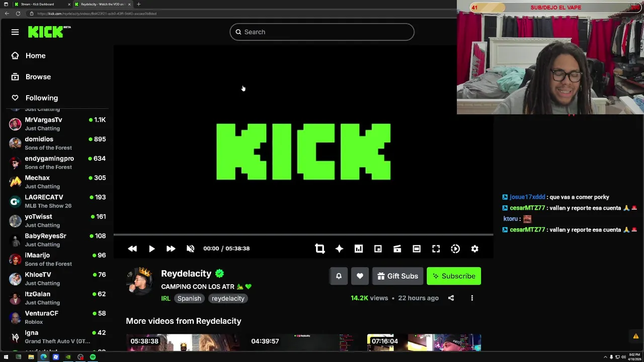Viewport: 644px width, 362px height.
Task: Open the stats chart icon in player
Action: [x=359, y=248]
